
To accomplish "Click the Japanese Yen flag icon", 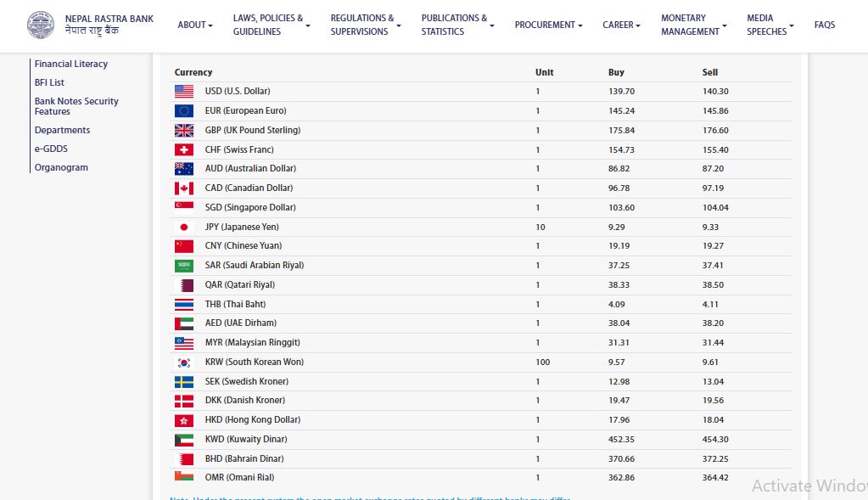I will click(184, 227).
